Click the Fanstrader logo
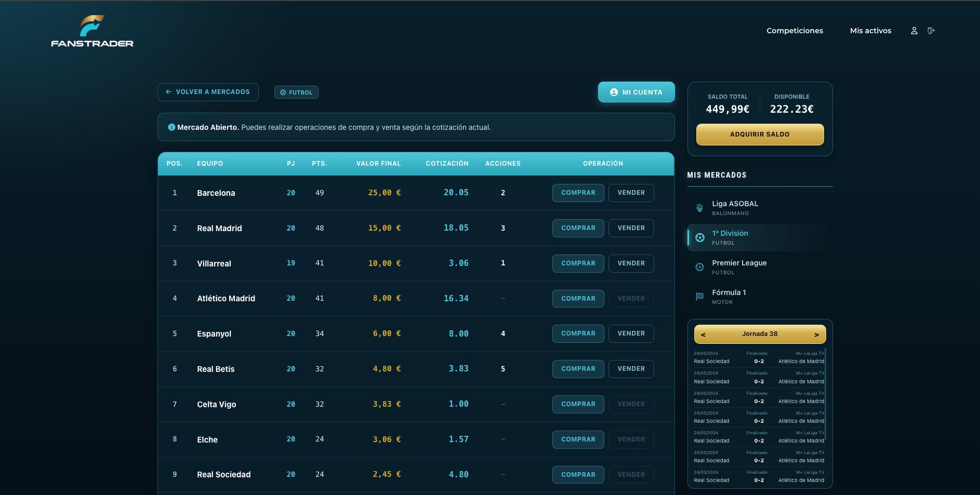This screenshot has height=495, width=980. point(92,31)
